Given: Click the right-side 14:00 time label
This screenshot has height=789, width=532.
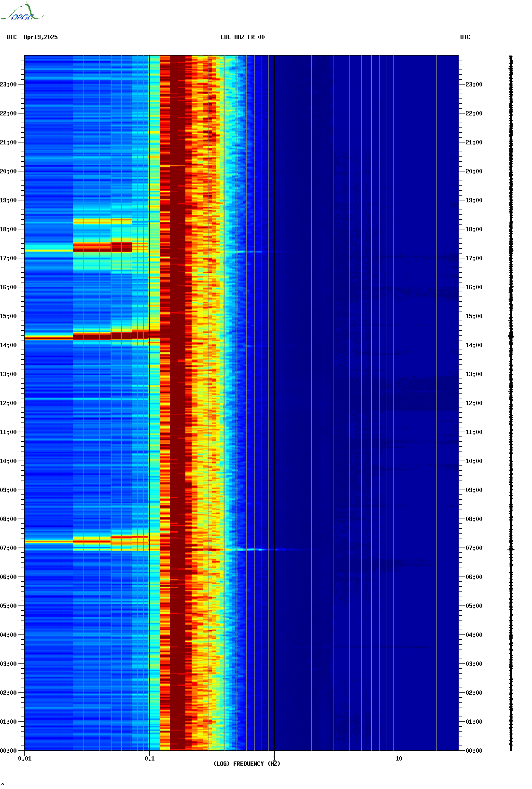Looking at the screenshot, I should (x=474, y=345).
